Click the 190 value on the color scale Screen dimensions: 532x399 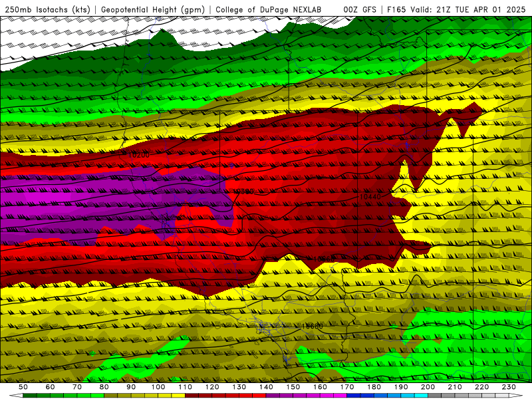pyautogui.click(x=401, y=387)
